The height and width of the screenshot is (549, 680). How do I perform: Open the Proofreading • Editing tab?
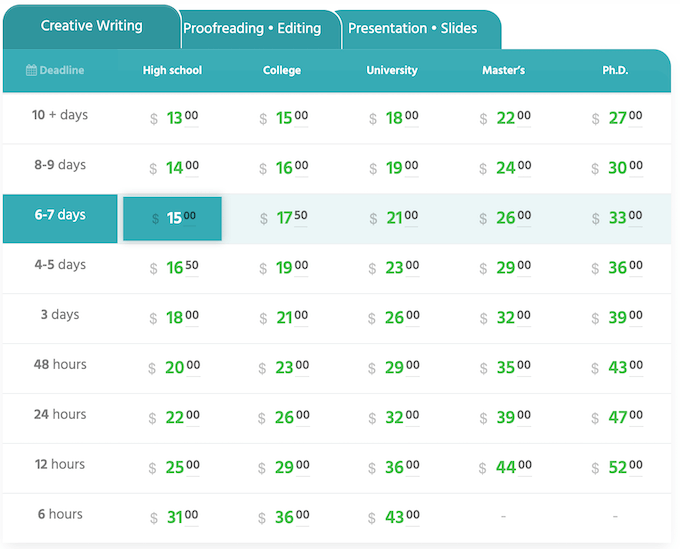(252, 29)
